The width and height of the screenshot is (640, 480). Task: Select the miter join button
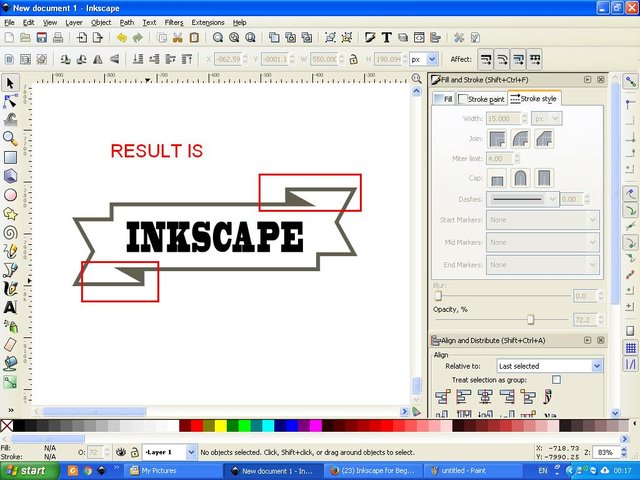coord(497,139)
